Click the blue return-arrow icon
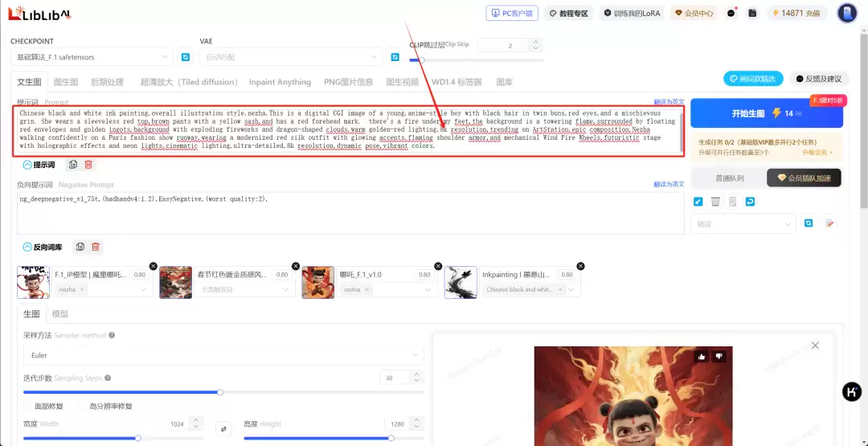This screenshot has width=868, height=446. click(x=750, y=202)
